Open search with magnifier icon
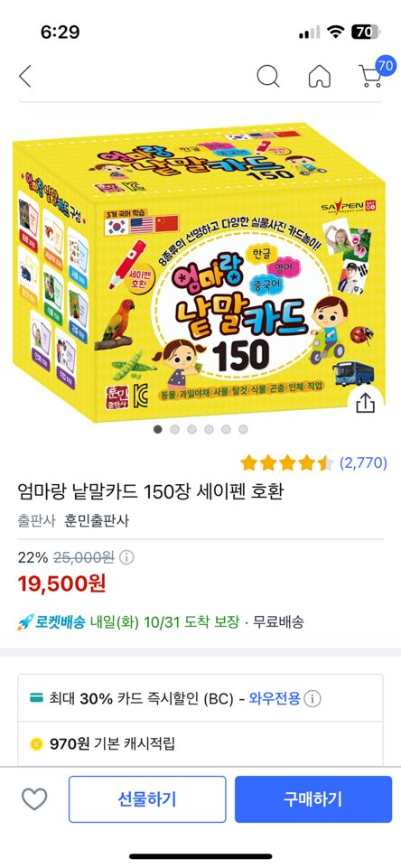Screen dimensions: 401x868 pos(268,76)
